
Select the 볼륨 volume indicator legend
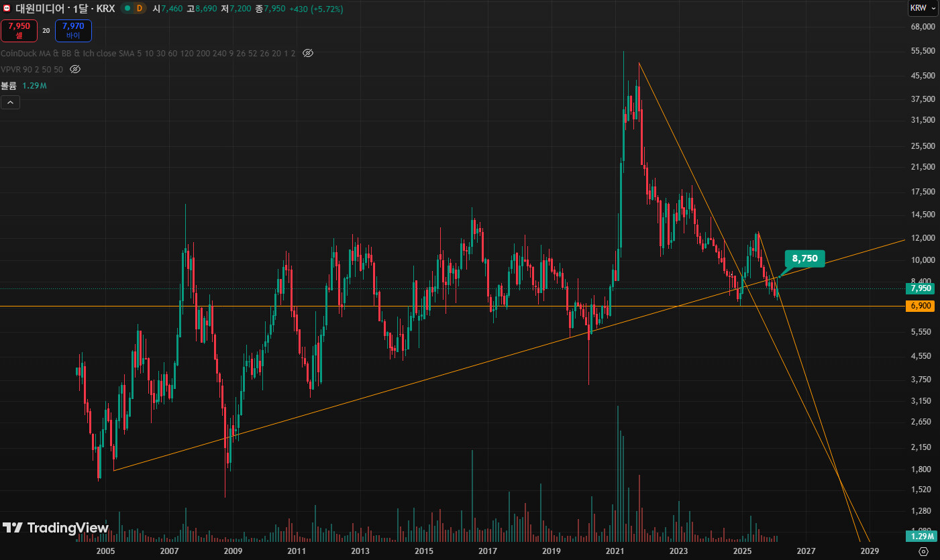click(x=24, y=86)
